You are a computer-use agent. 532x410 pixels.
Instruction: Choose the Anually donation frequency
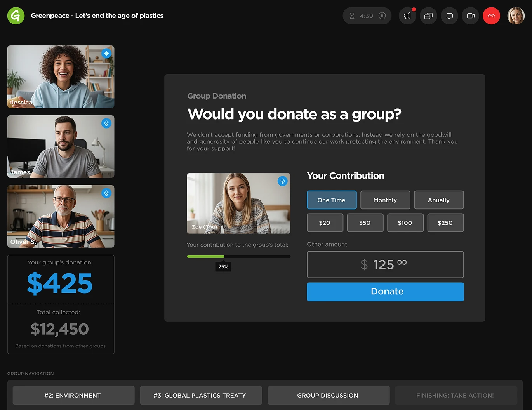coord(438,200)
